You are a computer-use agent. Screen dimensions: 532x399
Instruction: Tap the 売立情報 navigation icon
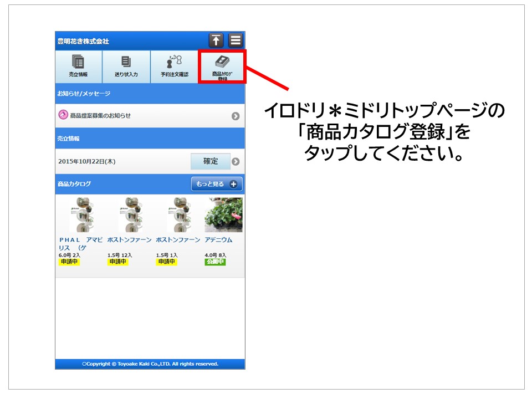pos(78,67)
